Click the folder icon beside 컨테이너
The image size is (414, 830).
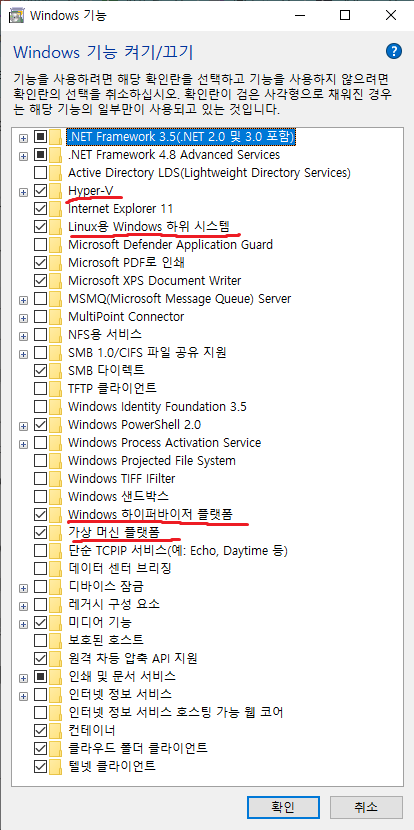point(56,730)
